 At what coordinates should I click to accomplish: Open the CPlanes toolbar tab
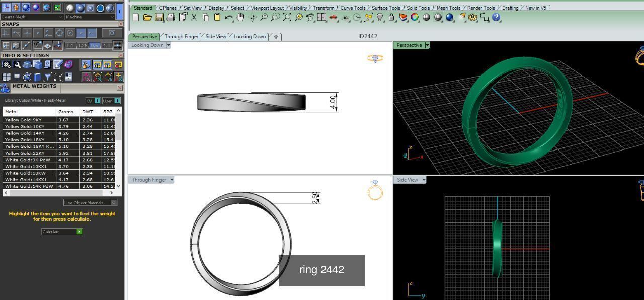(168, 8)
